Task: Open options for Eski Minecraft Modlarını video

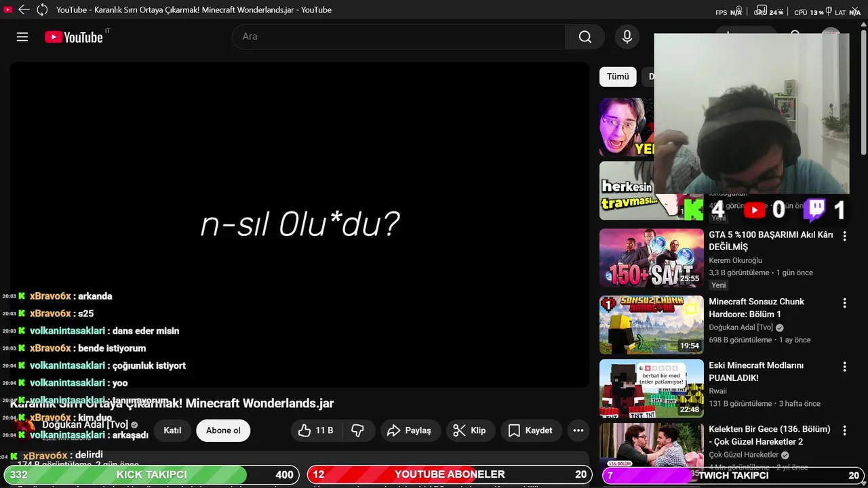Action: [x=844, y=367]
